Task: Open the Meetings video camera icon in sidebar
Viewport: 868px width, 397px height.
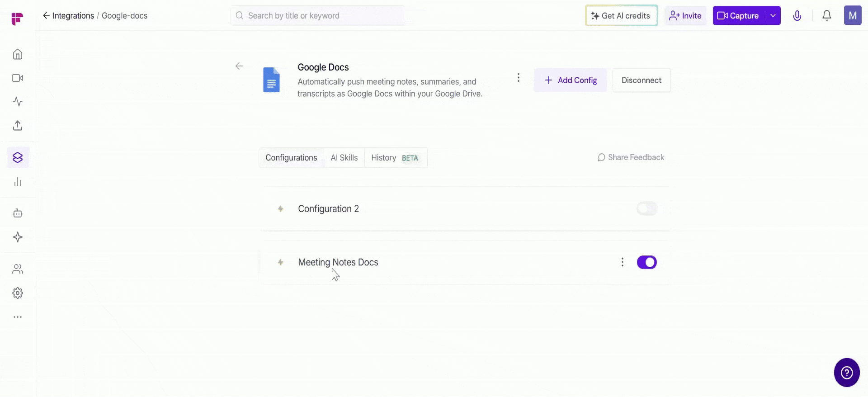Action: pyautogui.click(x=18, y=78)
